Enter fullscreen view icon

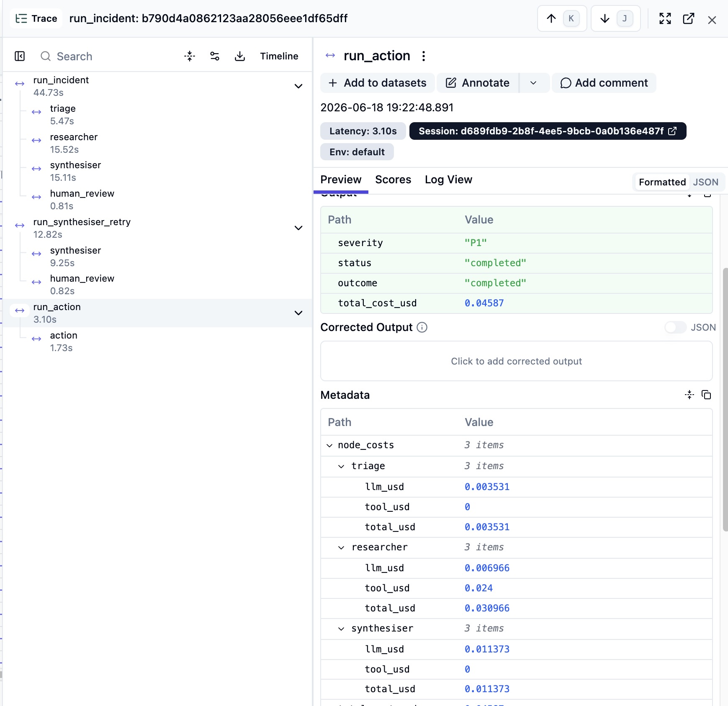(x=665, y=18)
